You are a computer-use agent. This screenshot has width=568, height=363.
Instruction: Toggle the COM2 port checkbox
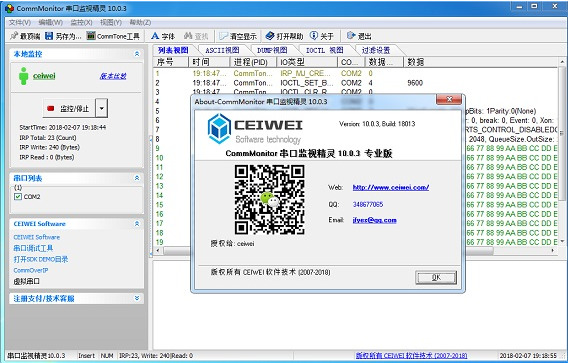17,197
